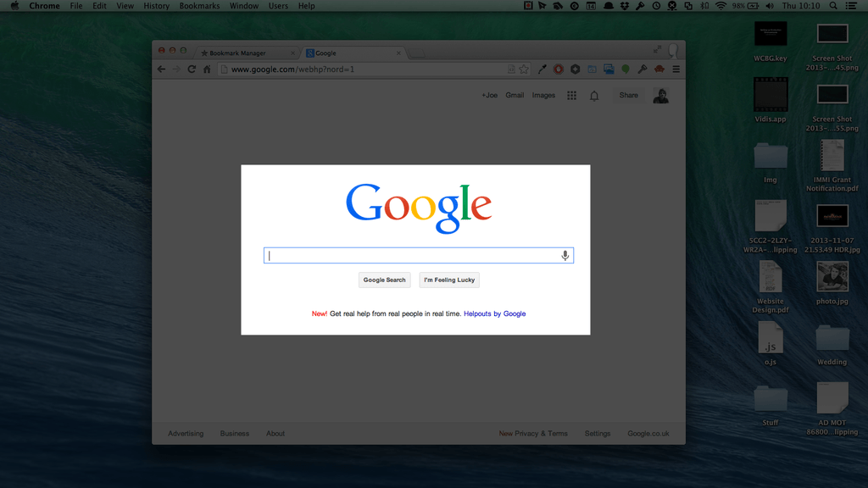Image resolution: width=868 pixels, height=488 pixels.
Task: Open Spotlight search magnifier
Action: (833, 6)
